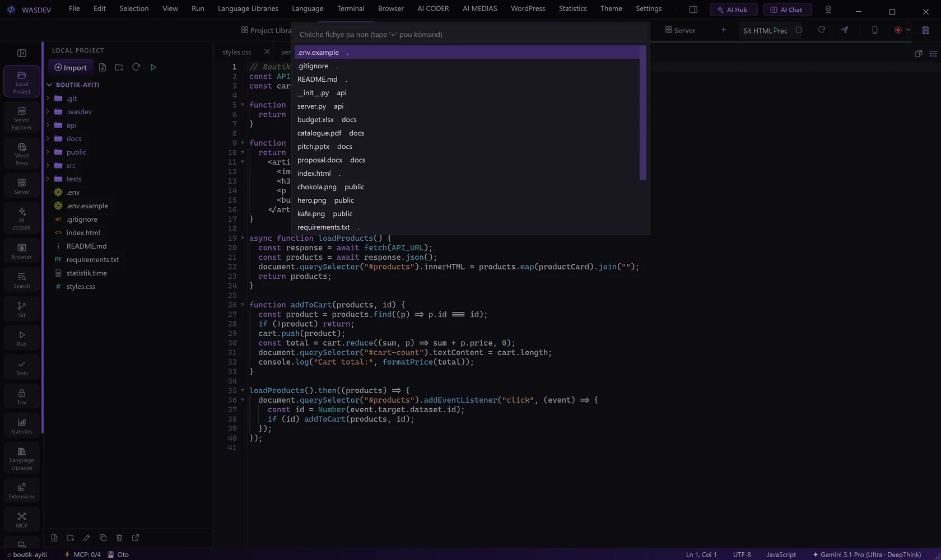Expand the .wasdev folder

point(48,112)
